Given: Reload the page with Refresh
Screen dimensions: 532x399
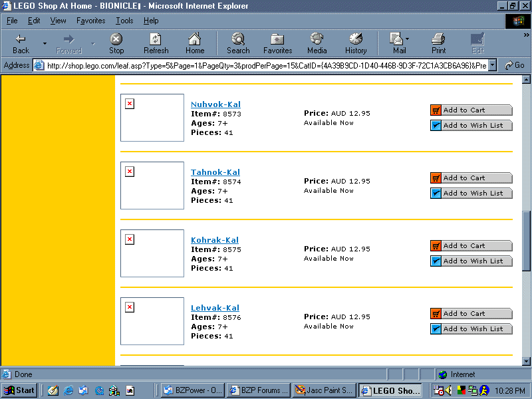Looking at the screenshot, I should [x=156, y=43].
